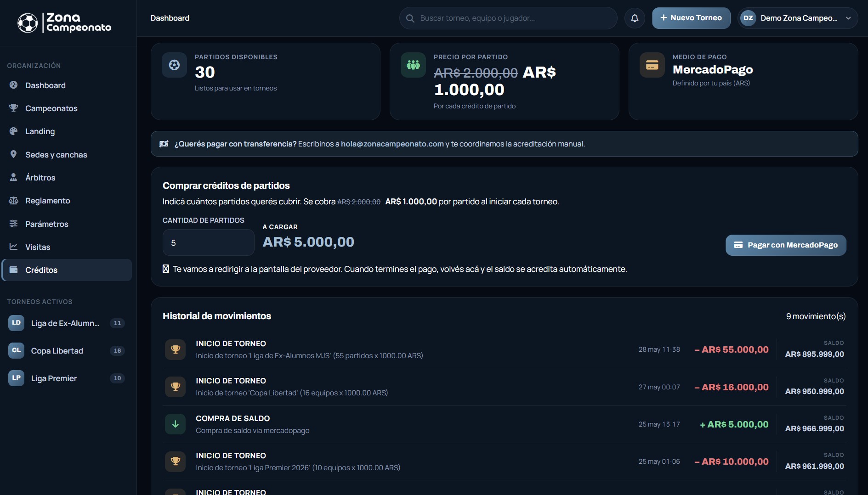Click the saldo AR$ 950.999,00 value
This screenshot has height=495, width=868.
815,392
